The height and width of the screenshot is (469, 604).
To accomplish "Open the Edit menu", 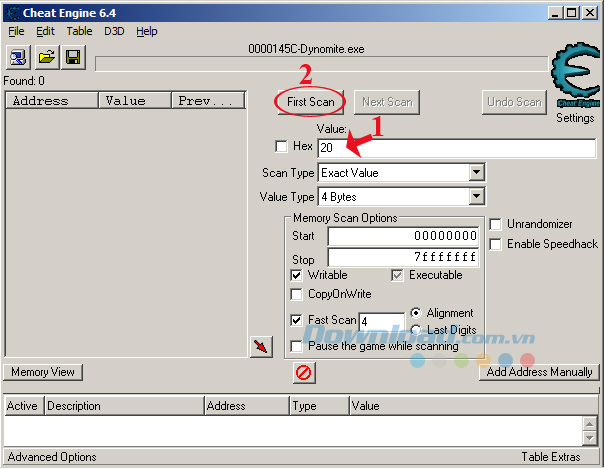I will coord(45,31).
